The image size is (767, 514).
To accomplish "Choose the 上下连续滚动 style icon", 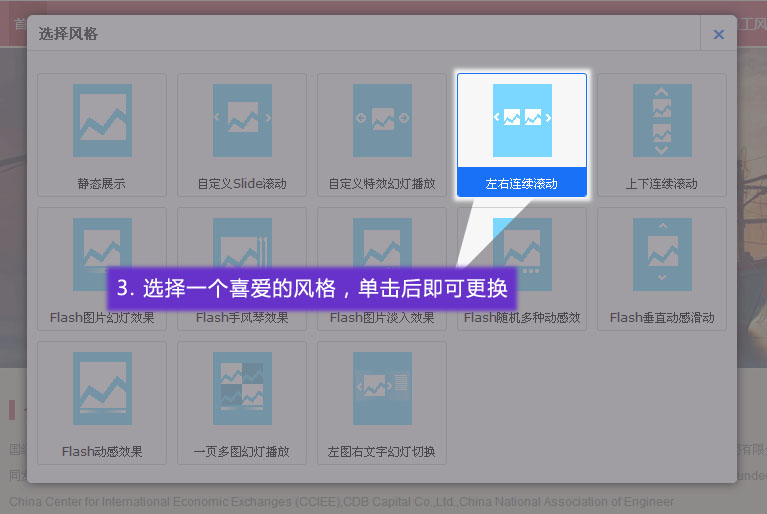I will coord(662,120).
